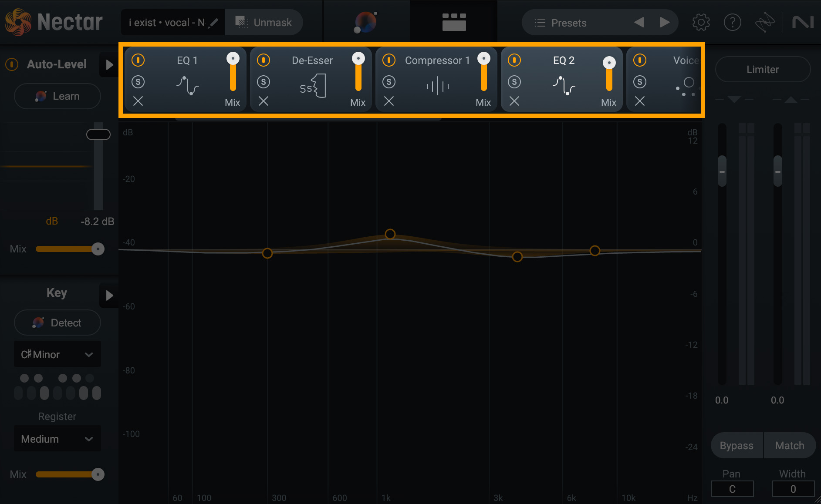
Task: Open the Compressor 1 waveform icon
Action: 438,86
